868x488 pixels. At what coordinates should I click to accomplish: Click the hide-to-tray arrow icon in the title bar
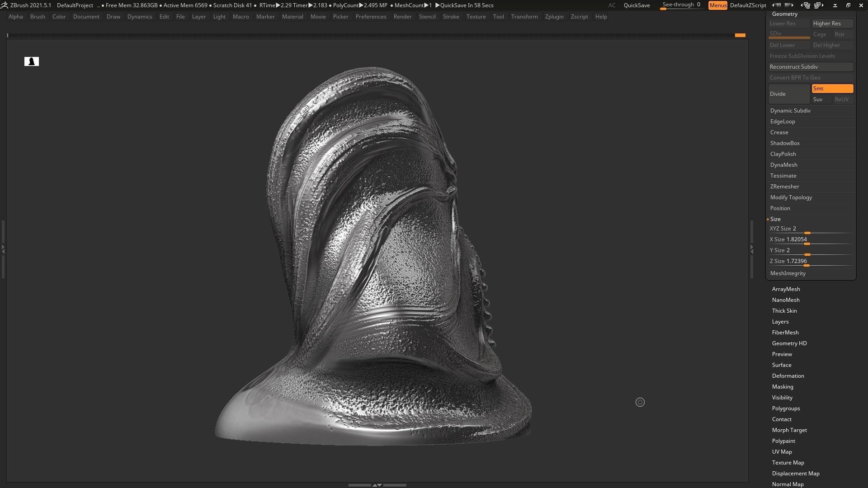point(835,5)
